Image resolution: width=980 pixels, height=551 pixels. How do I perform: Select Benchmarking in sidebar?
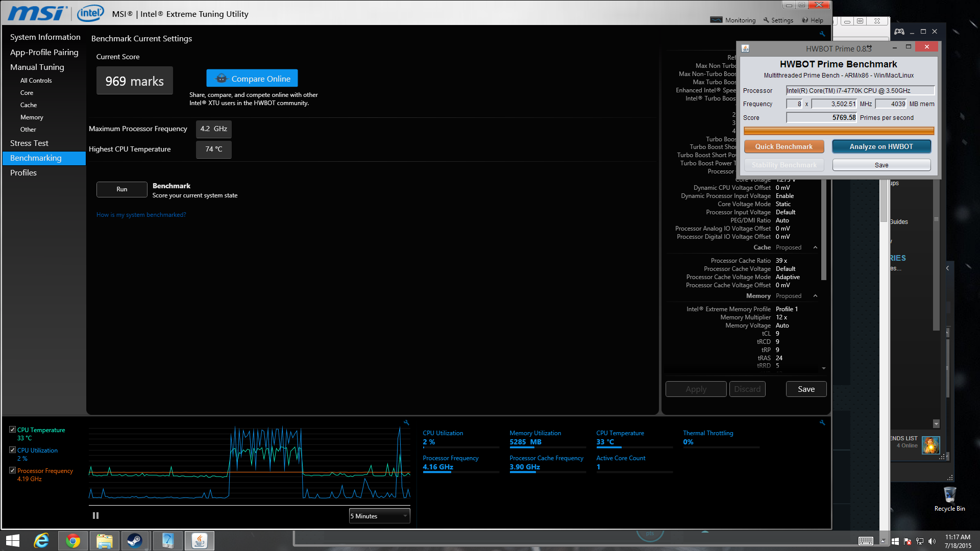(44, 158)
